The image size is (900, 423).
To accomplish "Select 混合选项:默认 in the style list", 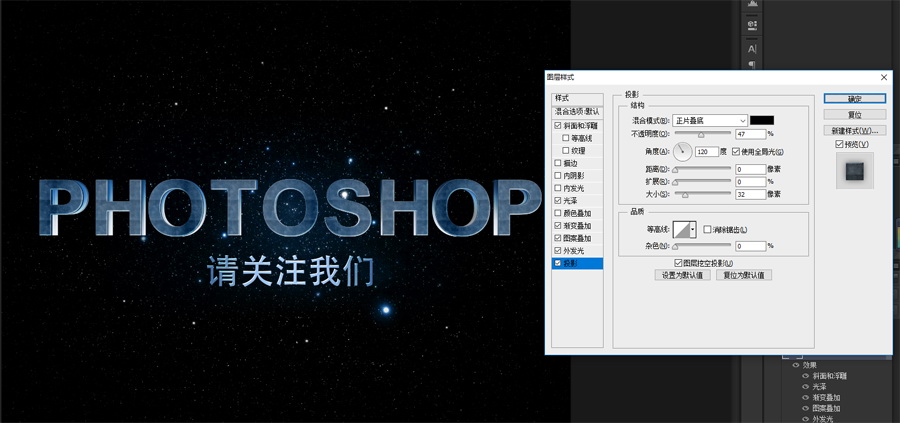I will pyautogui.click(x=577, y=112).
